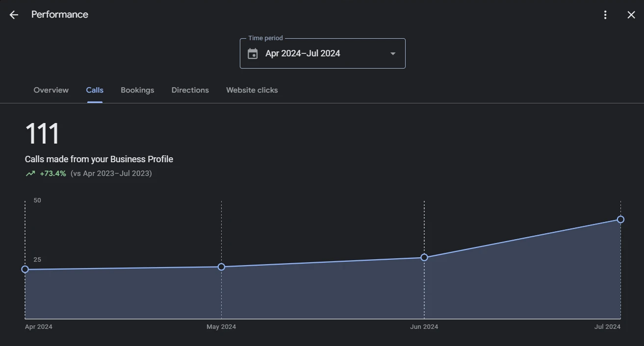Select the May 2024 chart data point
Image resolution: width=644 pixels, height=346 pixels.
click(221, 267)
